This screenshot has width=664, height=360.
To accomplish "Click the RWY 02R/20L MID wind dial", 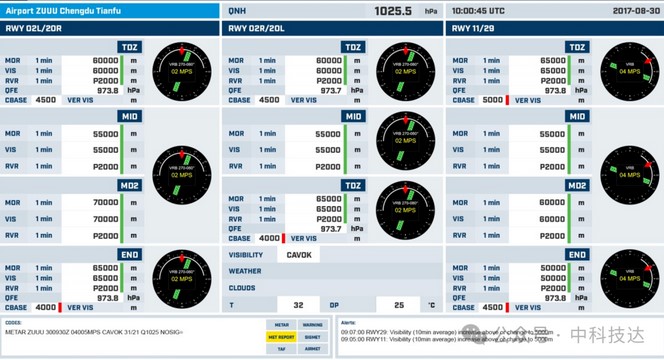I will coord(405,141).
